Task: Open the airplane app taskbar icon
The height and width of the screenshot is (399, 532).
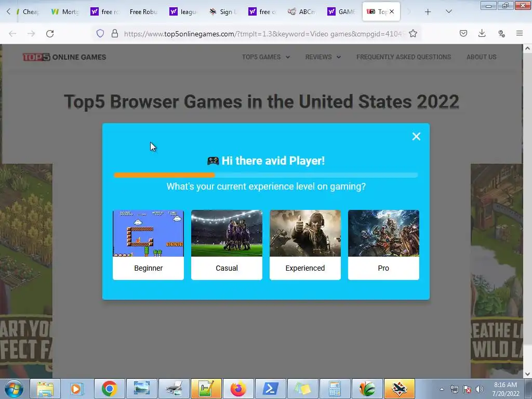Action: pyautogui.click(x=399, y=389)
